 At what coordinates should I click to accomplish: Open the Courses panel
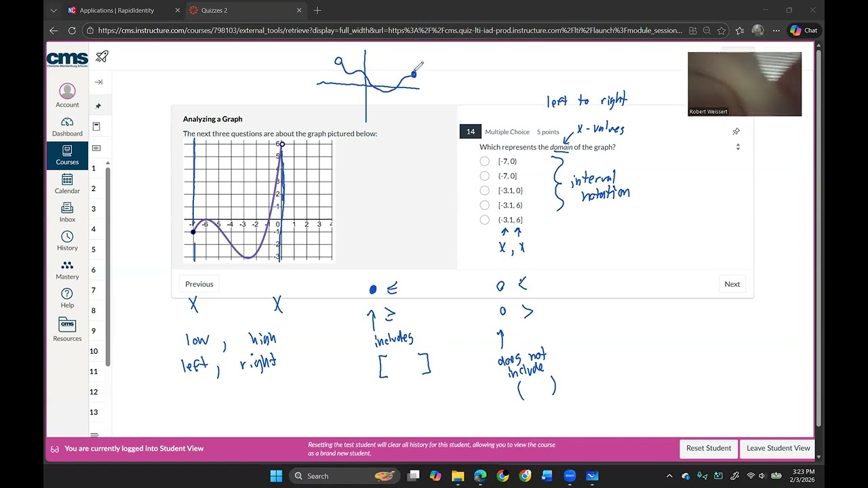[x=67, y=155]
